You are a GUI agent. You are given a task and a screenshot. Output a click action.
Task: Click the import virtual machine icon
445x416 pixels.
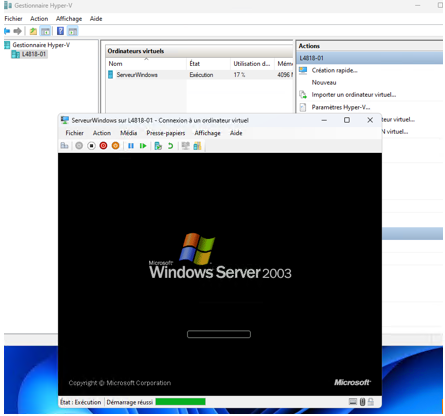point(303,95)
